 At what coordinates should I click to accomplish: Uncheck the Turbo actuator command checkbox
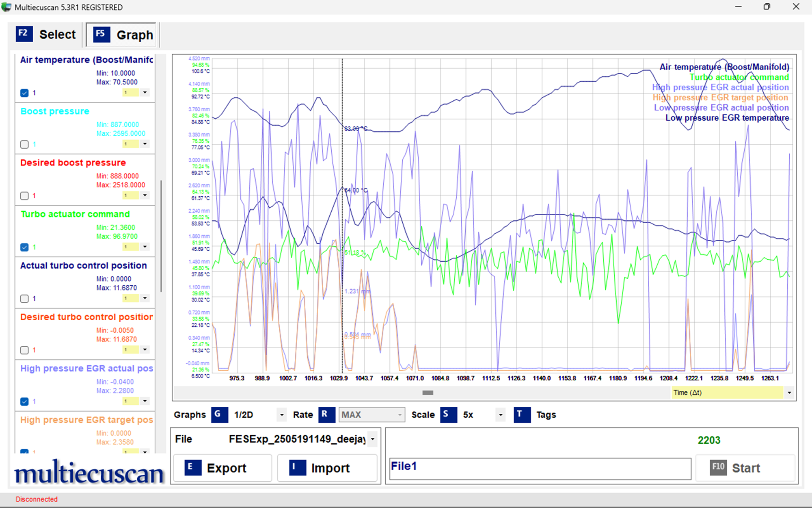pos(24,247)
